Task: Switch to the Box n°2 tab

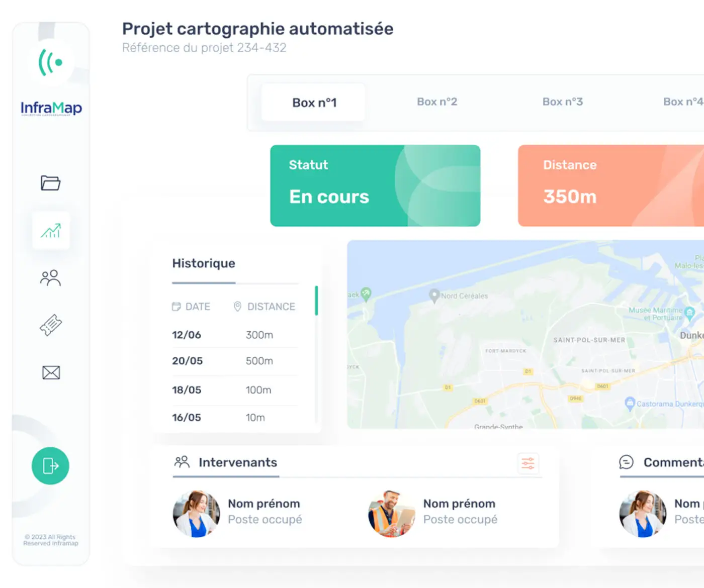Action: [436, 102]
